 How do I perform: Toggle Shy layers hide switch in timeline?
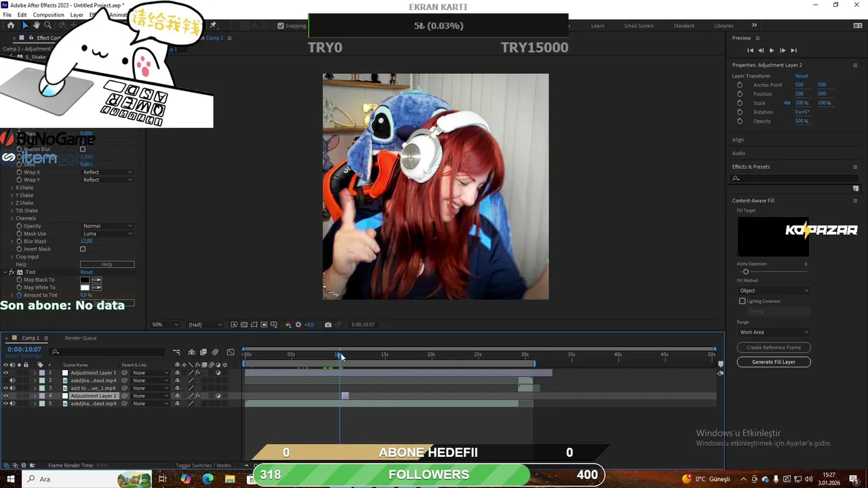click(191, 352)
